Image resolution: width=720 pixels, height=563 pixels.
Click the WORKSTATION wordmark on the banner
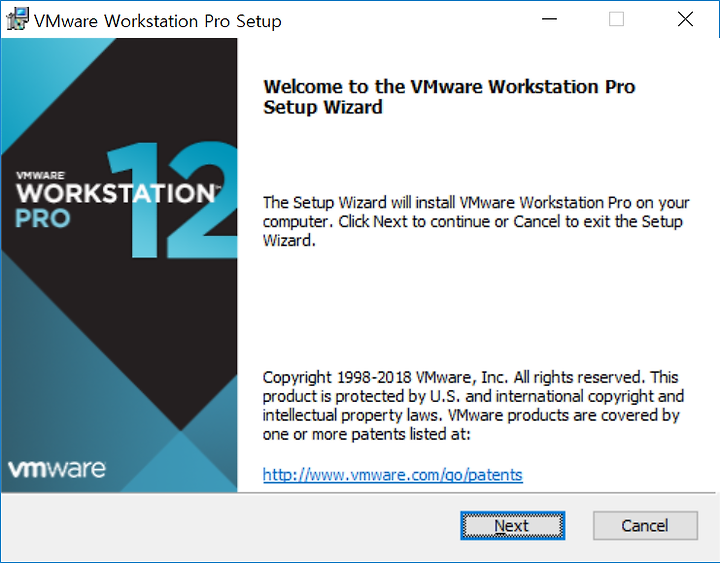tap(116, 193)
